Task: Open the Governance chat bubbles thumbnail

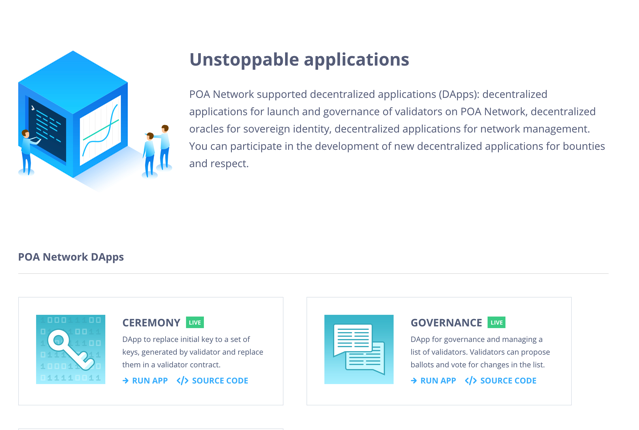Action: pyautogui.click(x=359, y=349)
